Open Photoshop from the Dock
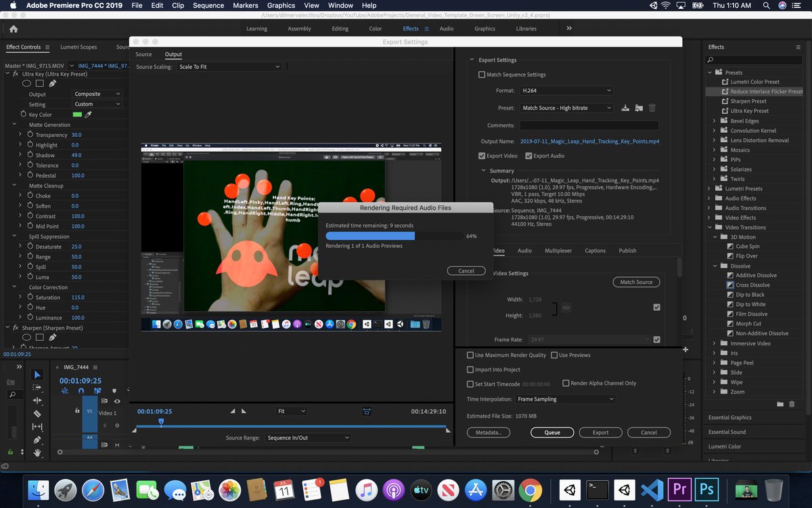 [708, 490]
